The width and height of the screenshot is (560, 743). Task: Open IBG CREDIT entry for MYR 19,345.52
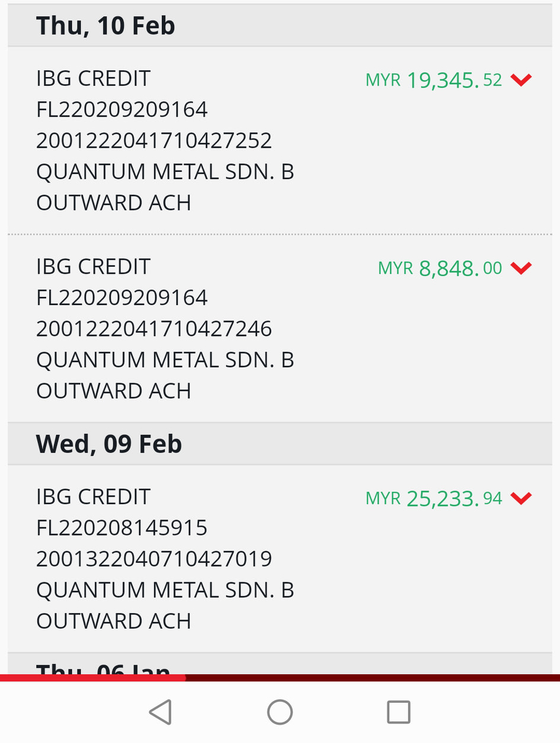tap(94, 79)
